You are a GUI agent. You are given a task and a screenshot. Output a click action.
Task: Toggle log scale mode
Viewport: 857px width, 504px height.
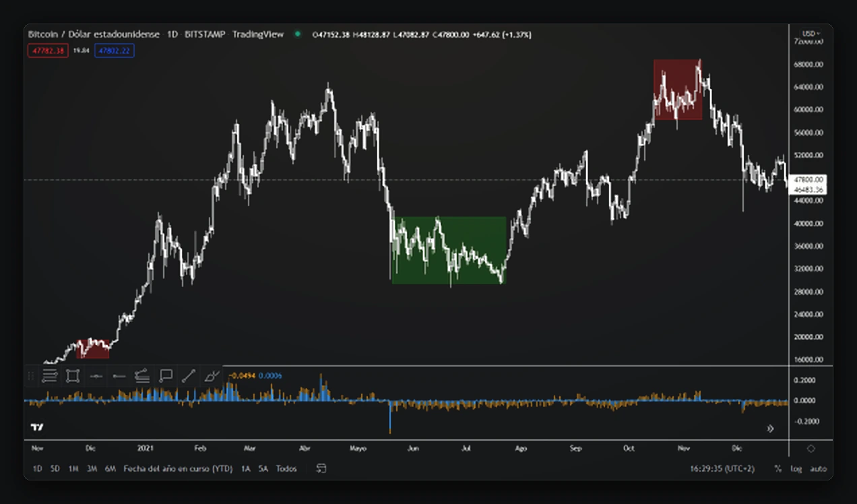796,468
